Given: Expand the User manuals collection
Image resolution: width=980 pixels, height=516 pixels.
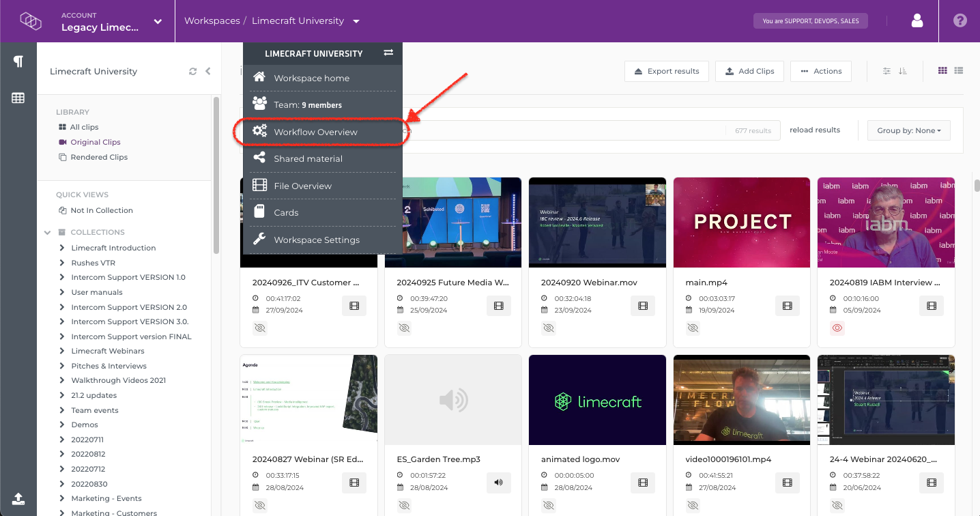Looking at the screenshot, I should 62,292.
